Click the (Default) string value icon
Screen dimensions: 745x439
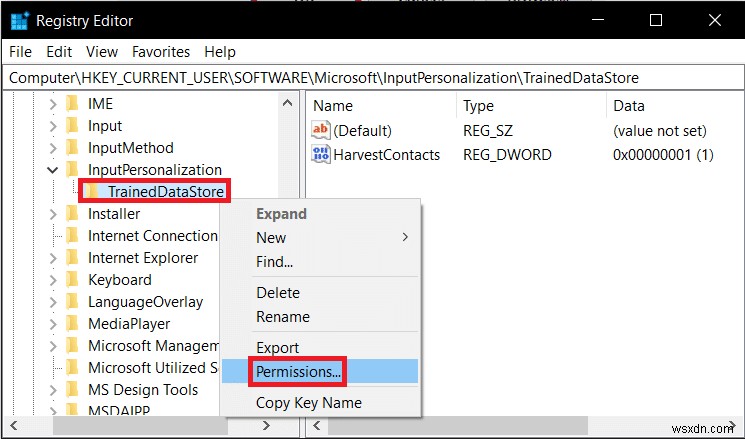[321, 130]
